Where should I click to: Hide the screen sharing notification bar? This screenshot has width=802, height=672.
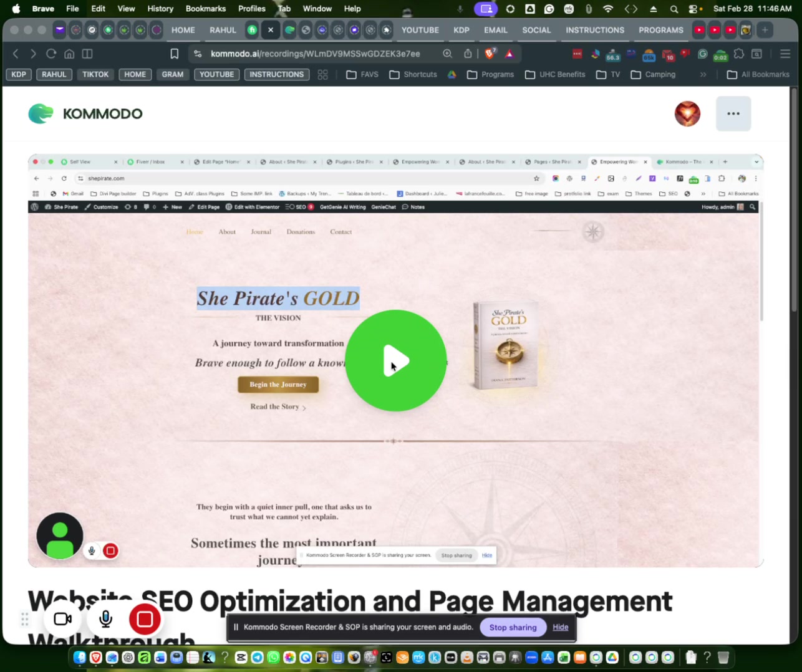(x=560, y=627)
